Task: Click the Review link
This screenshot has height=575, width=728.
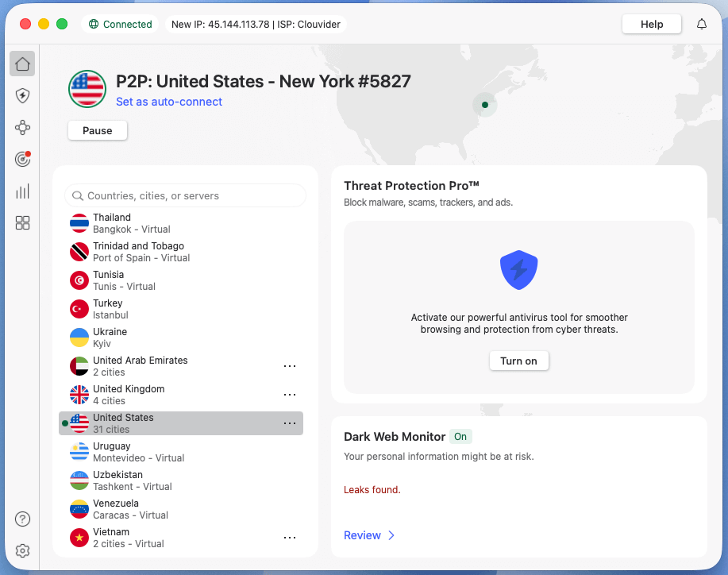Action: tap(362, 535)
